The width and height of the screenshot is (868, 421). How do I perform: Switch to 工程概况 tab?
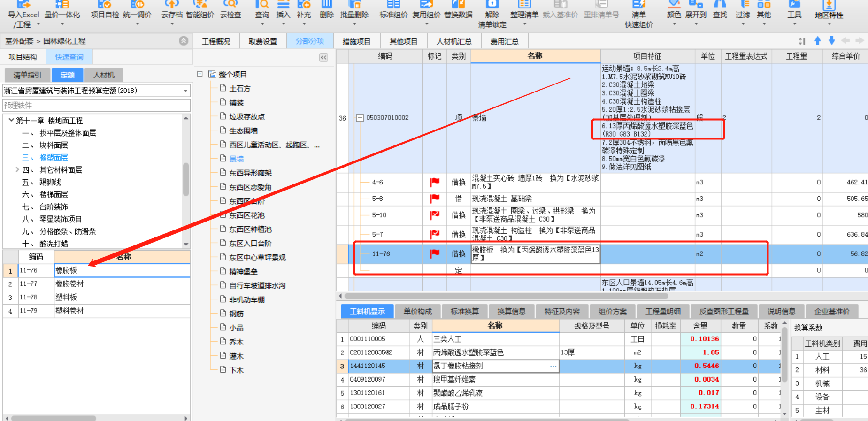216,41
